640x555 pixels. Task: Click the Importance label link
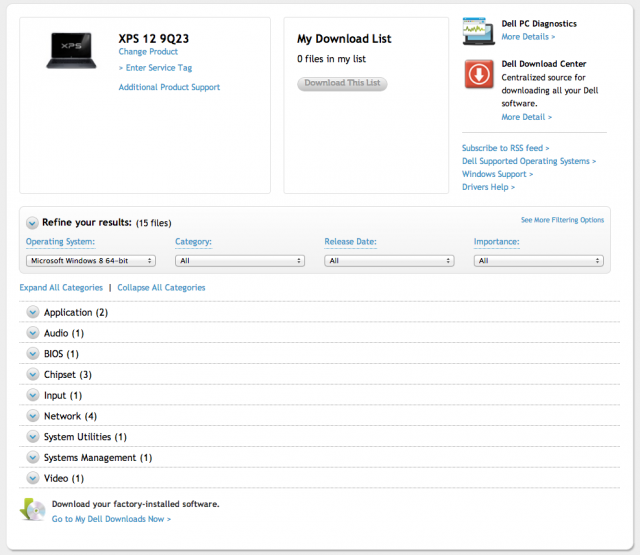pyautogui.click(x=497, y=242)
